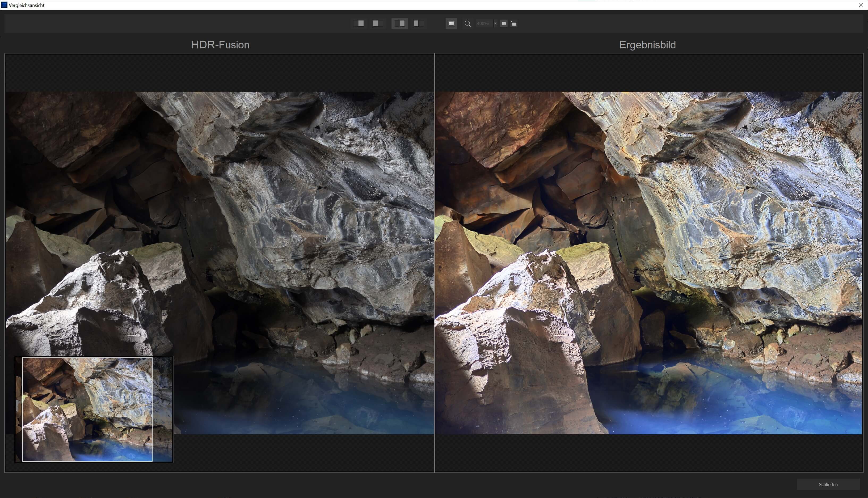The image size is (868, 498).
Task: Select the first split-view layout icon
Action: click(359, 23)
